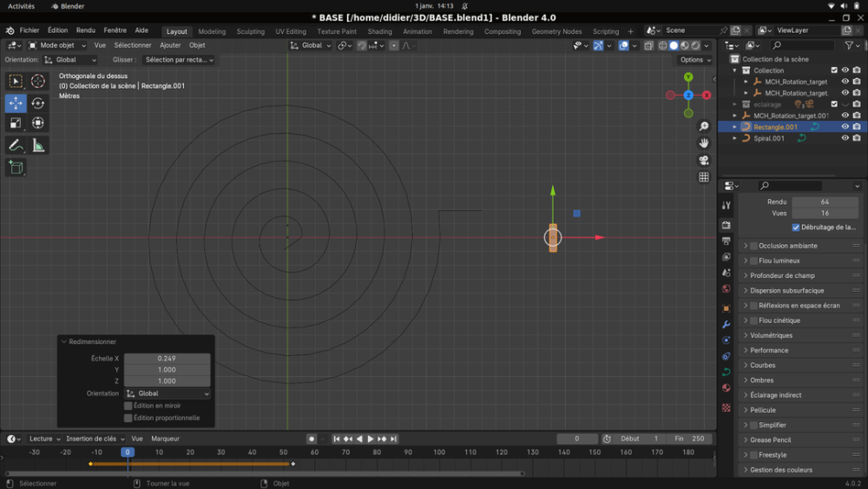Activate the Measure tool

38,146
